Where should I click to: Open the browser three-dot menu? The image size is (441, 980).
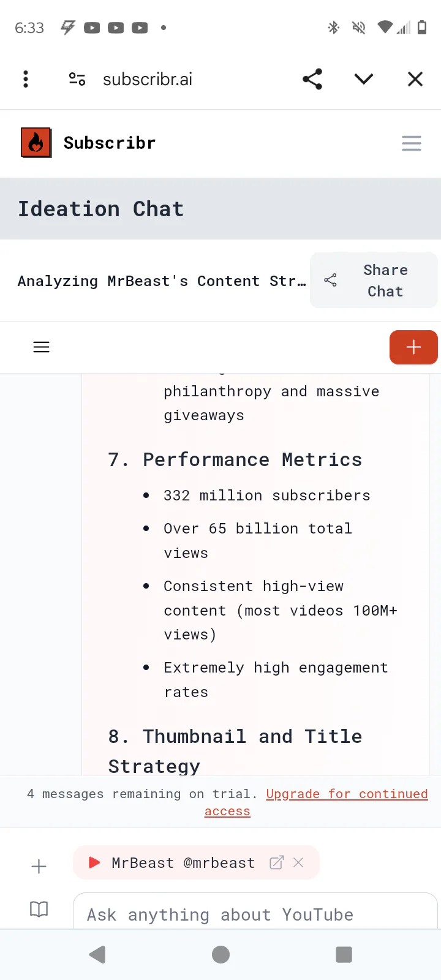[x=26, y=79]
